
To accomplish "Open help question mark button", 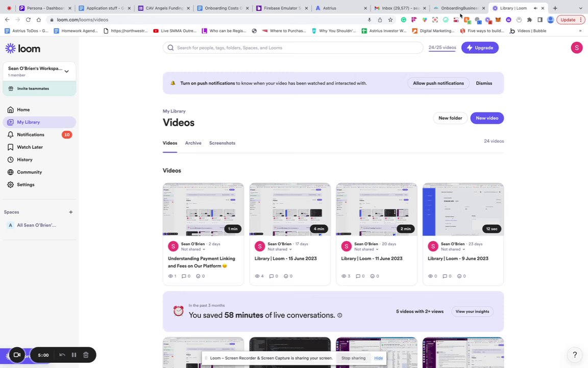I will [x=575, y=355].
